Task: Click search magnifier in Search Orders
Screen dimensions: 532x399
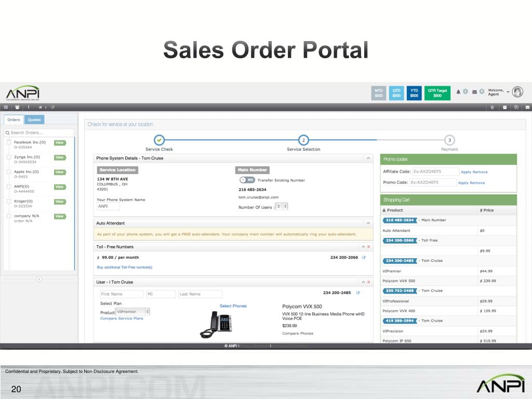Action: pos(7,132)
